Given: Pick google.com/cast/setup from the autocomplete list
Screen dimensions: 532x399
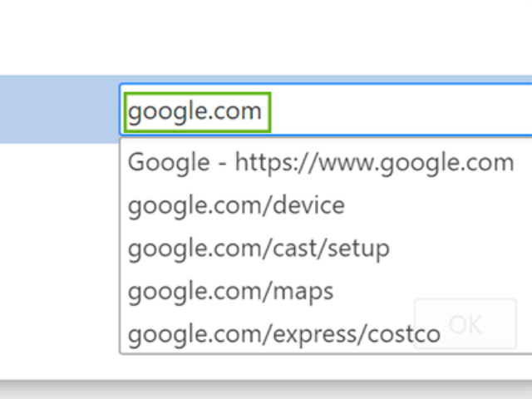Looking at the screenshot, I should (259, 248).
